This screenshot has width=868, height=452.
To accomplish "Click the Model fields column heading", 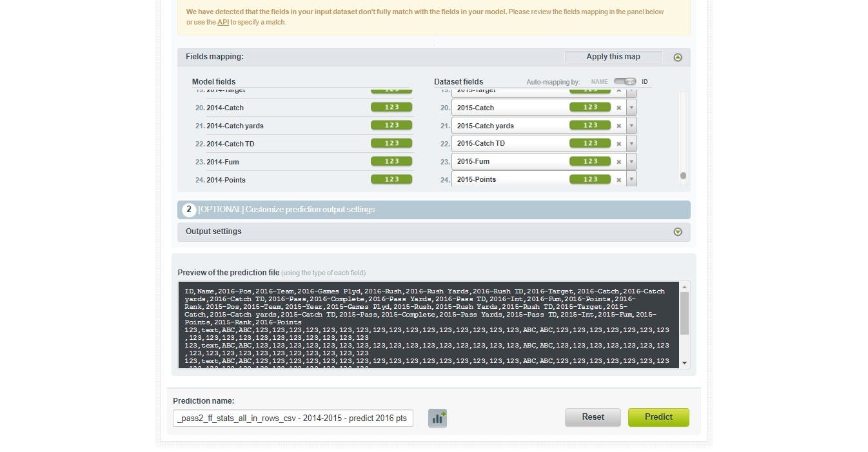I will click(x=213, y=82).
